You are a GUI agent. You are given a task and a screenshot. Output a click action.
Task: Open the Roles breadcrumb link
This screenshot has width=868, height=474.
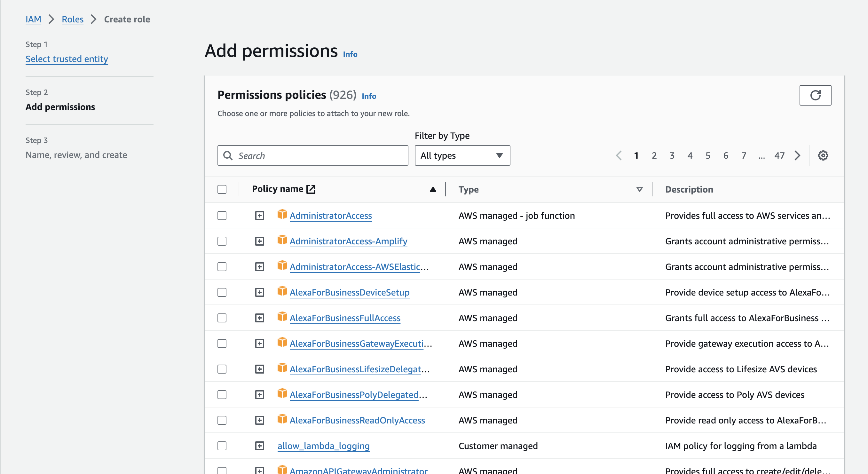coord(73,19)
